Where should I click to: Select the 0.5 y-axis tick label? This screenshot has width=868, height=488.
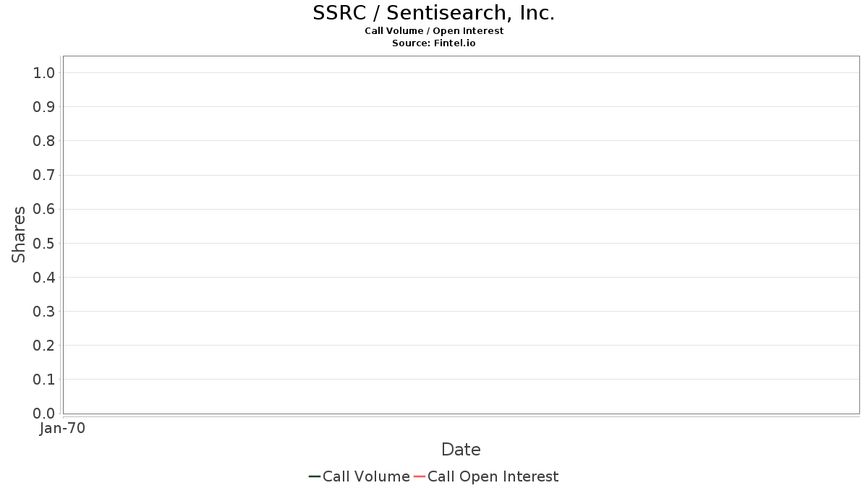coord(44,243)
